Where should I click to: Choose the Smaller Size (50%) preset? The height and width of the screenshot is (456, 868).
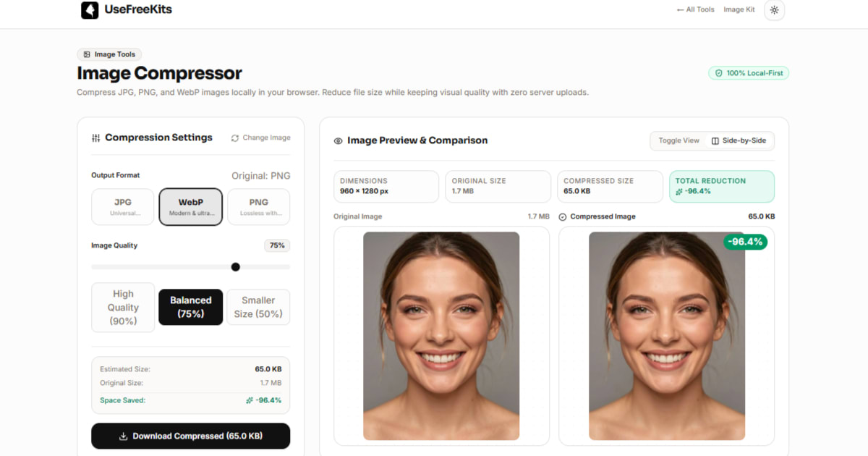coord(258,307)
